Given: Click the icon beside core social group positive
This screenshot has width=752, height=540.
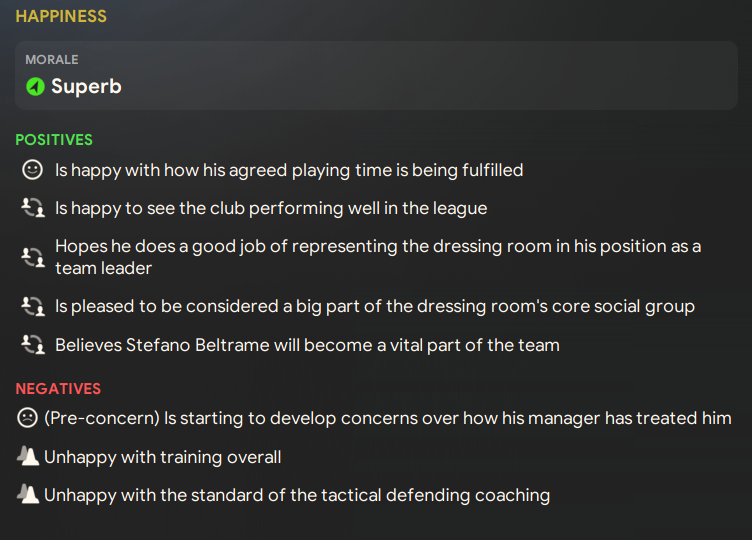Looking at the screenshot, I should (32, 306).
